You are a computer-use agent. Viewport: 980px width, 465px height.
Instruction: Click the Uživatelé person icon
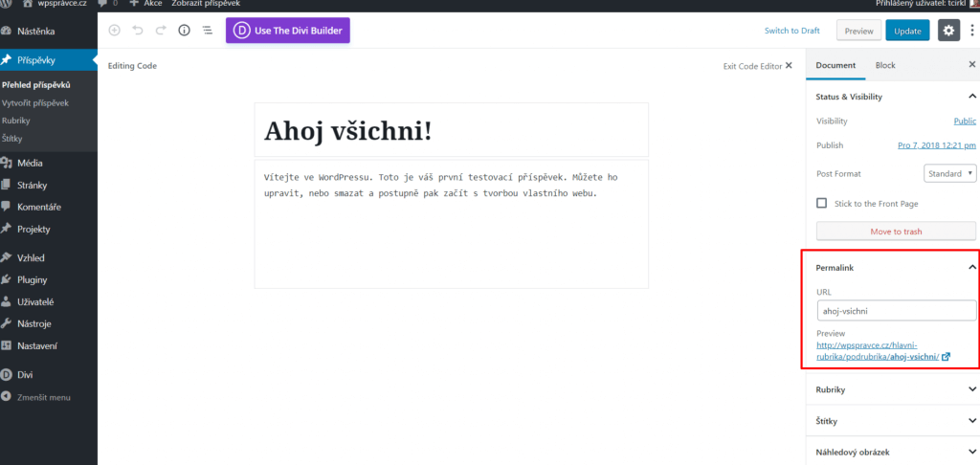click(7, 301)
